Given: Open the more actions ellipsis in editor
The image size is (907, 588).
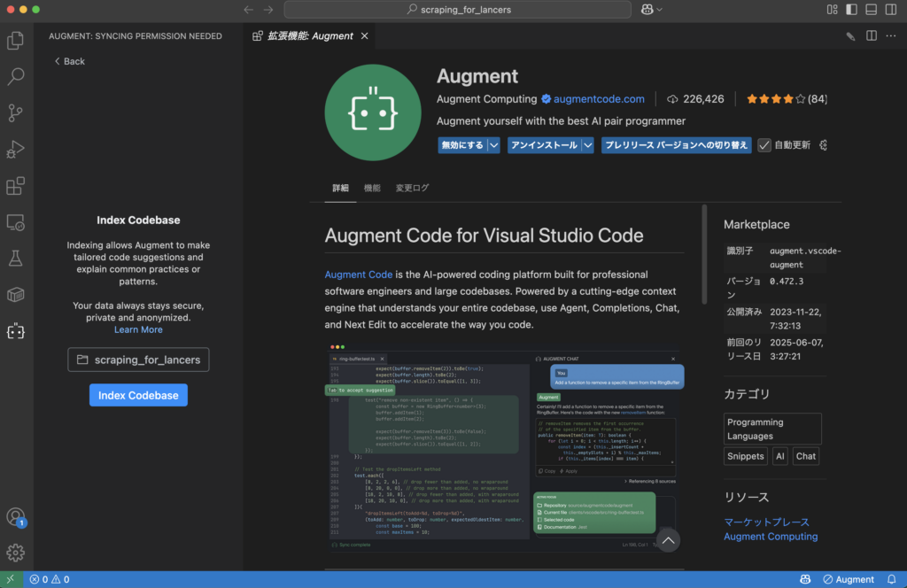Looking at the screenshot, I should coord(891,36).
